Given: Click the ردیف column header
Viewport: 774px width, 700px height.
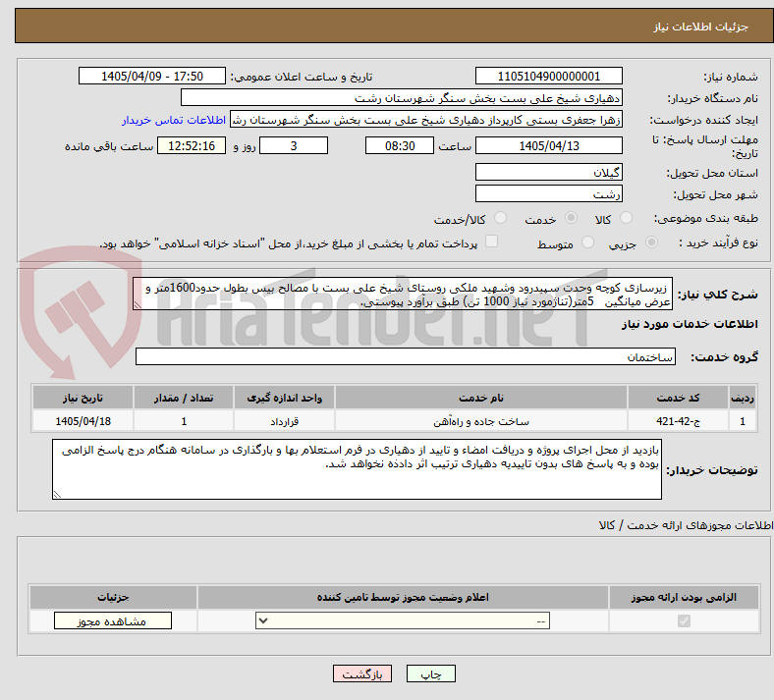Looking at the screenshot, I should tap(743, 398).
